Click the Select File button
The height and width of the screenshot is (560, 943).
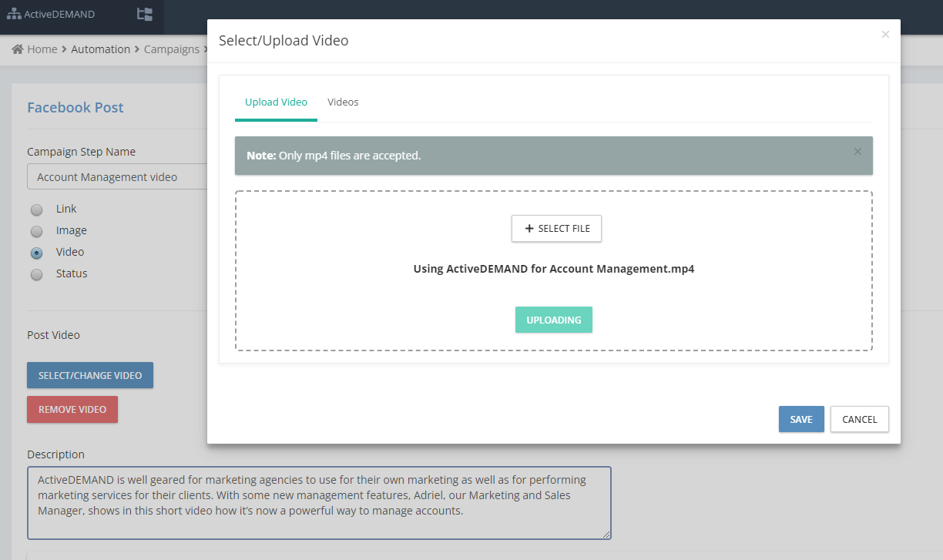[x=556, y=229]
